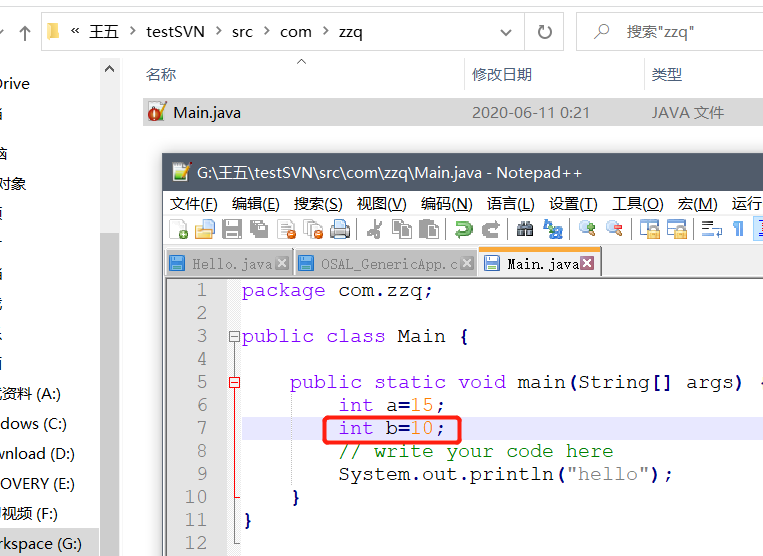
Task: Close the Main.java tab
Action: tap(587, 263)
